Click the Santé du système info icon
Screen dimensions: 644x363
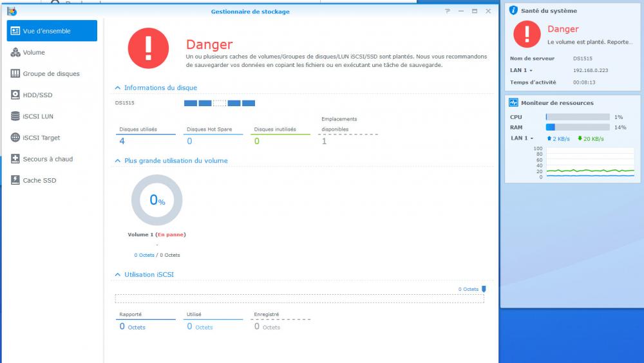click(513, 10)
